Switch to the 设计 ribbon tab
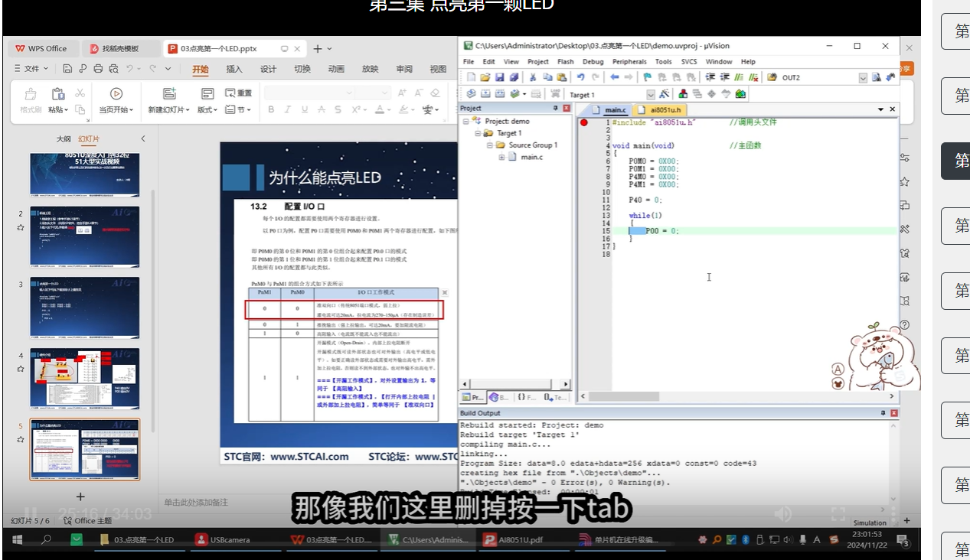Screen dimensions: 970x560 coord(268,69)
